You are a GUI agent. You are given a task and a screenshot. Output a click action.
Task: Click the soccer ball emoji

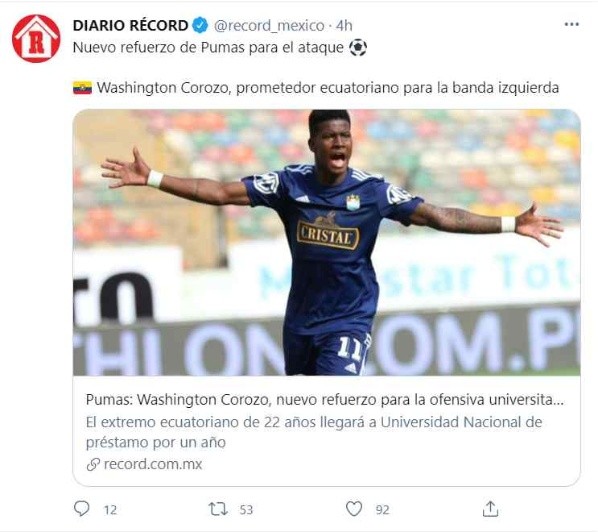(x=358, y=48)
